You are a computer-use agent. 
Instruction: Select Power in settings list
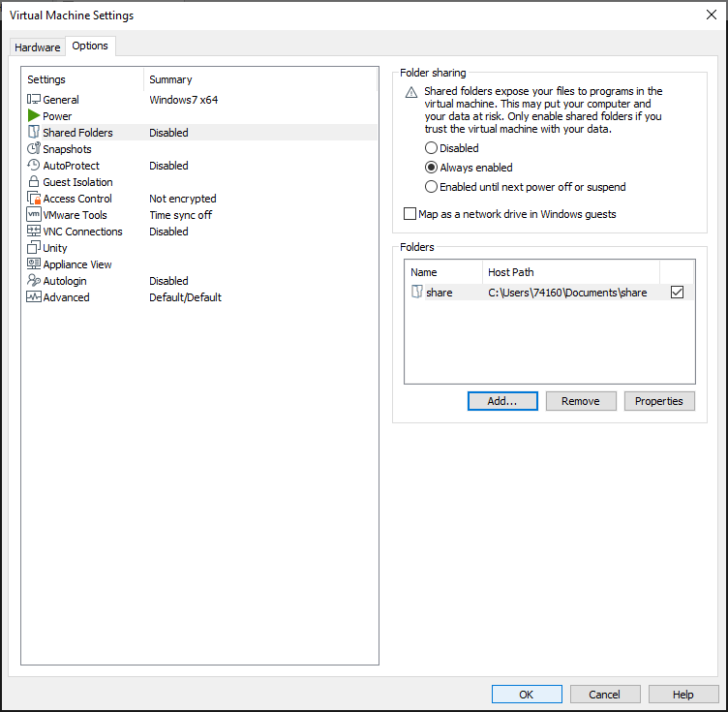57,116
